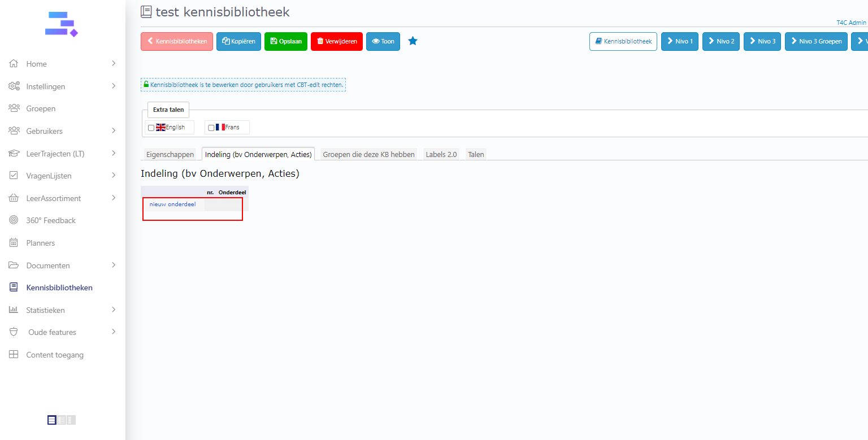Go to Nivo 1 navigation button
The height and width of the screenshot is (440, 868).
(680, 41)
